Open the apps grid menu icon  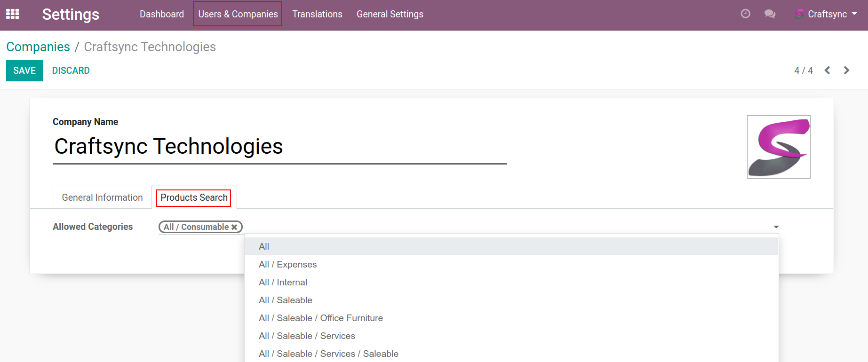(13, 14)
